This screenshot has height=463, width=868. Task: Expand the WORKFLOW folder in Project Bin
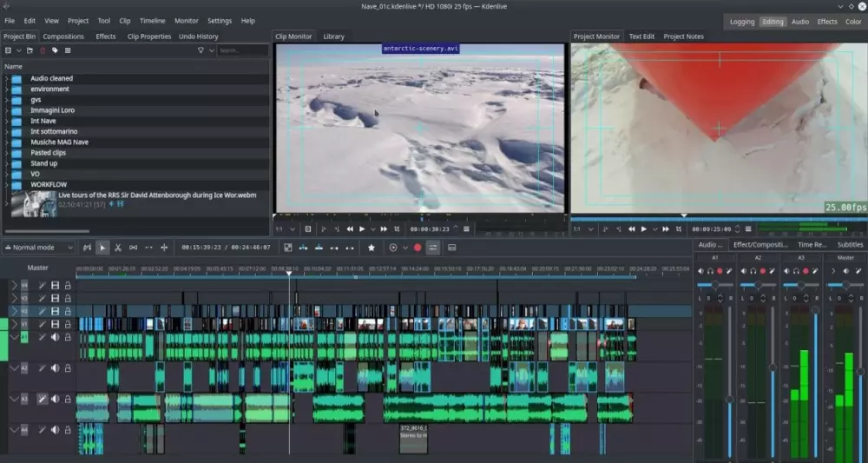pos(6,185)
